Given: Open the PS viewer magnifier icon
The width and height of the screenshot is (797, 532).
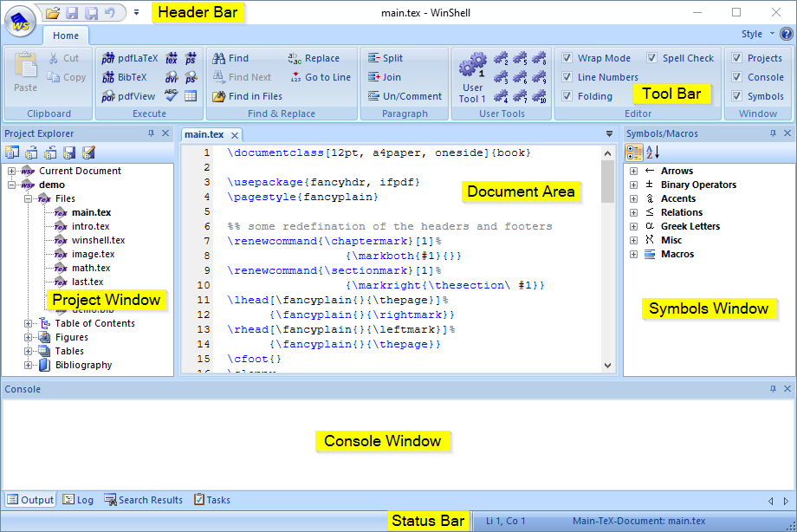Looking at the screenshot, I should [x=191, y=77].
